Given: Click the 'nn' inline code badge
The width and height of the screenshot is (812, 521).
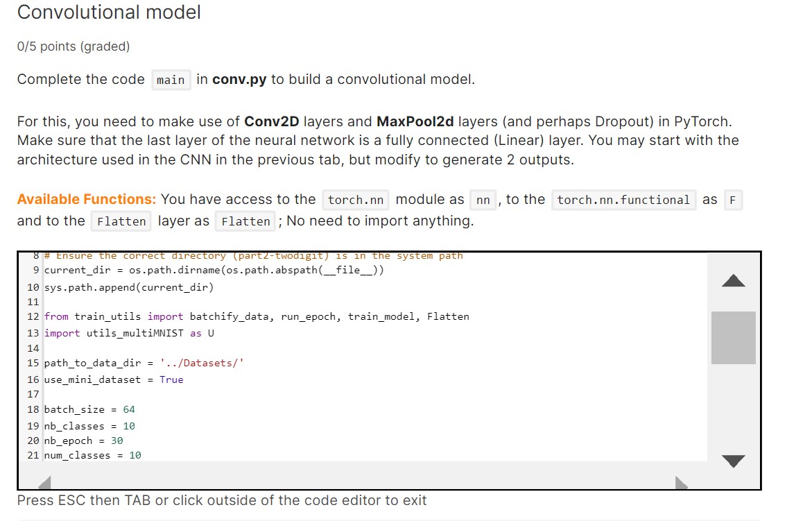Looking at the screenshot, I should tap(483, 200).
